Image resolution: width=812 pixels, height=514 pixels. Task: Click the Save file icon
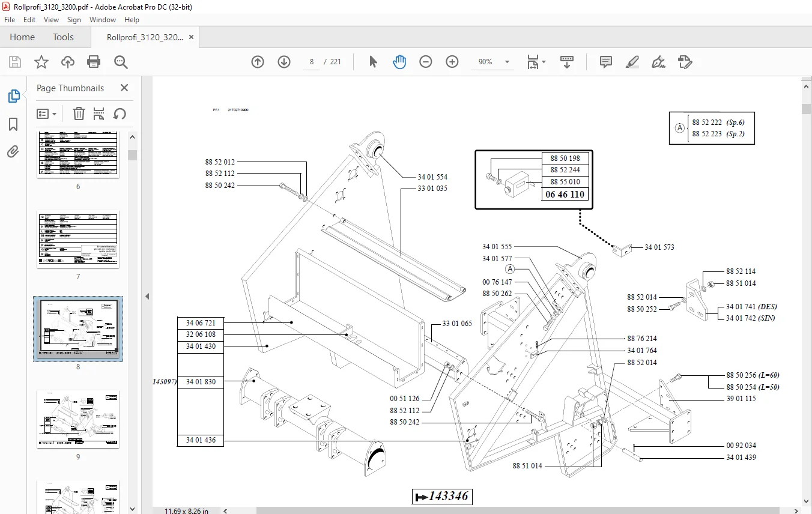(15, 62)
